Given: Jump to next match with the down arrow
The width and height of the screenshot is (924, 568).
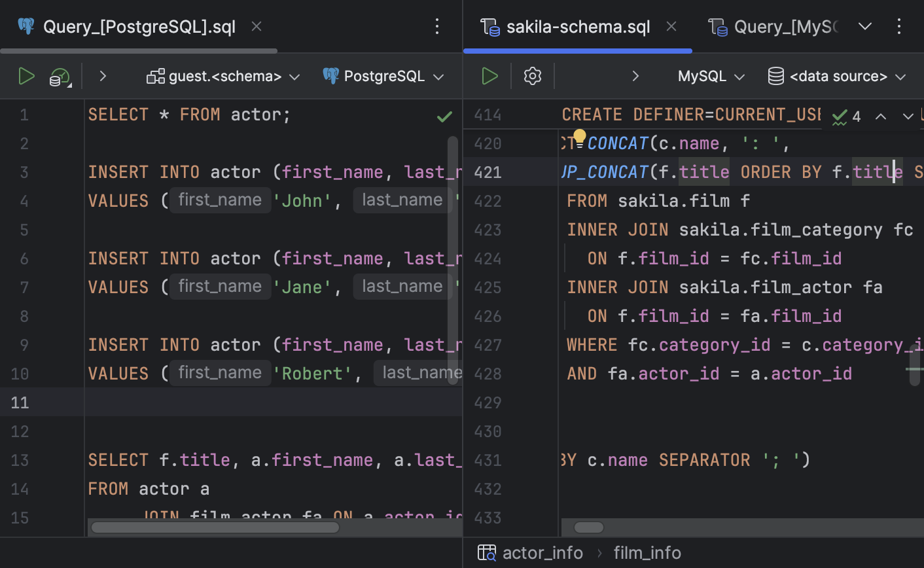Looking at the screenshot, I should pyautogui.click(x=908, y=116).
